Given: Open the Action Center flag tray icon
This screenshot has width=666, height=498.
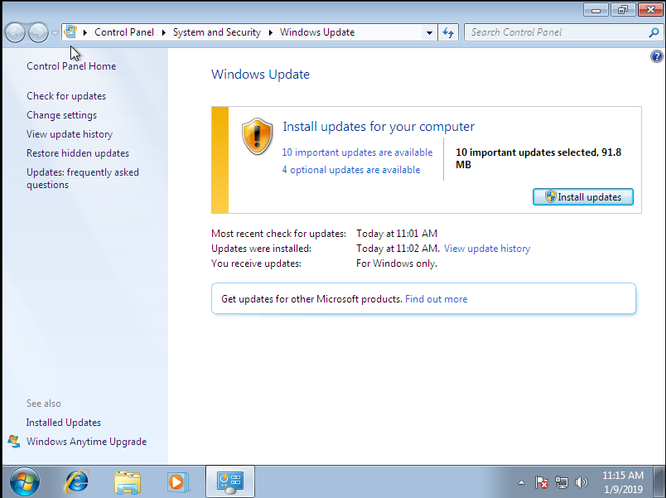Looking at the screenshot, I should tap(541, 482).
